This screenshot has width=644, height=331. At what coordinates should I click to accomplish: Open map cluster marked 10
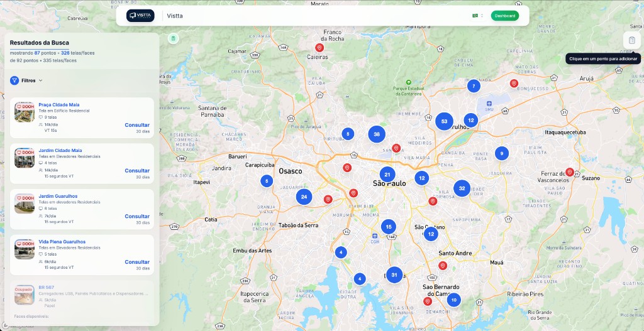point(454,300)
